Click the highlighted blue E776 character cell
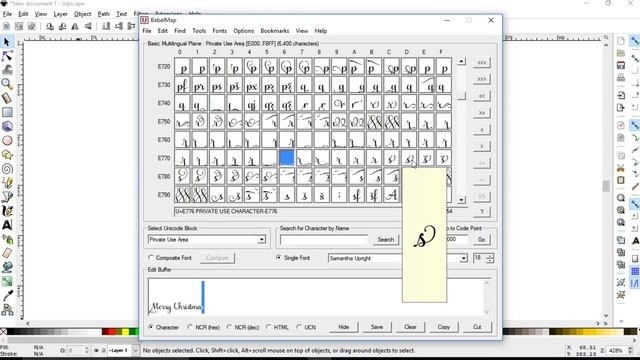The image size is (640, 360). coord(287,158)
